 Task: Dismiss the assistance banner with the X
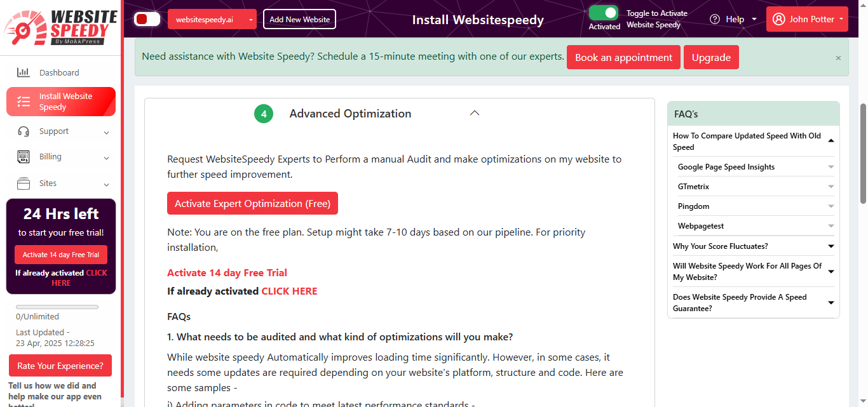pos(838,58)
